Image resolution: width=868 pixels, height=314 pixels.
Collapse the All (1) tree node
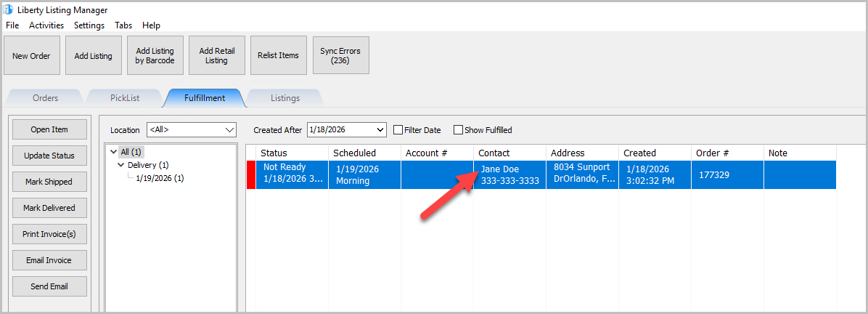(x=114, y=151)
